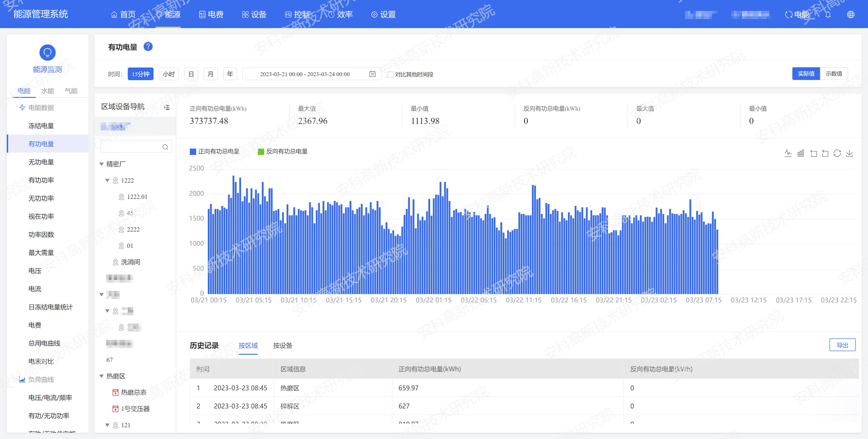Click the meter icon beside 1号变压器
The height and width of the screenshot is (439, 868).
click(115, 409)
